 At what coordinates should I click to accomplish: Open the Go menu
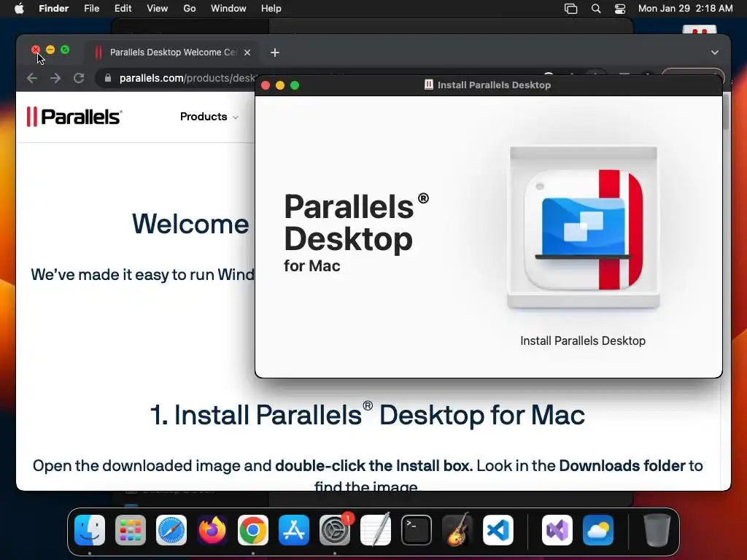[190, 9]
